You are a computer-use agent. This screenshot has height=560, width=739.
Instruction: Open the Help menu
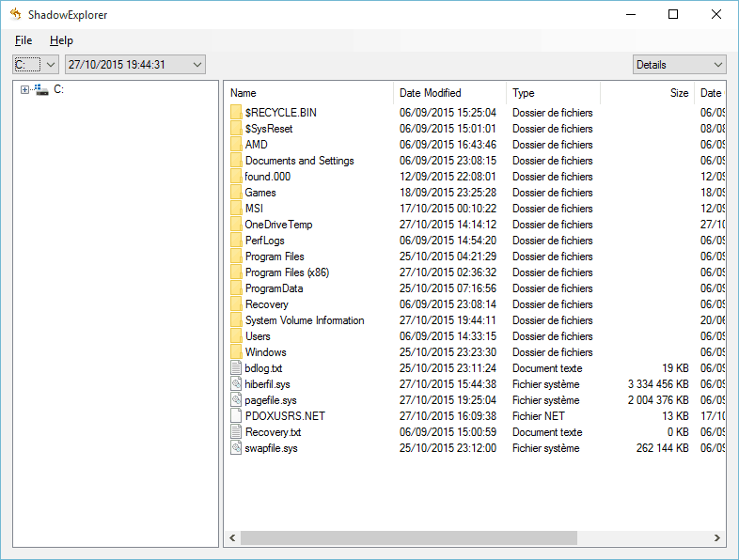coord(61,40)
